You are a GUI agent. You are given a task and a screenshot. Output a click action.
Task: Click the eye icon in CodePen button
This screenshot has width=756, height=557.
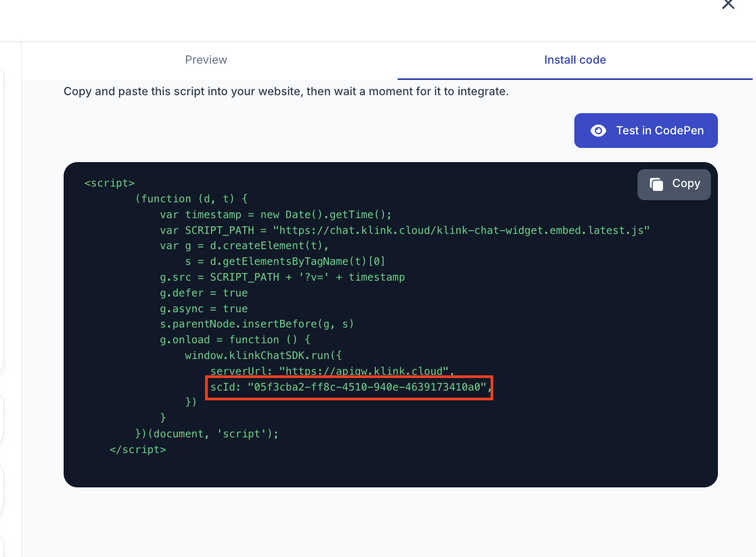coord(598,131)
